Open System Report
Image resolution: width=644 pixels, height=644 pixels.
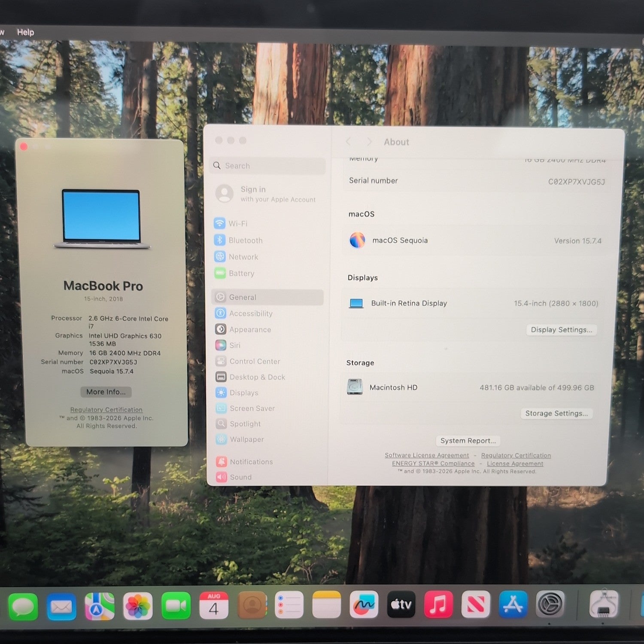[468, 441]
